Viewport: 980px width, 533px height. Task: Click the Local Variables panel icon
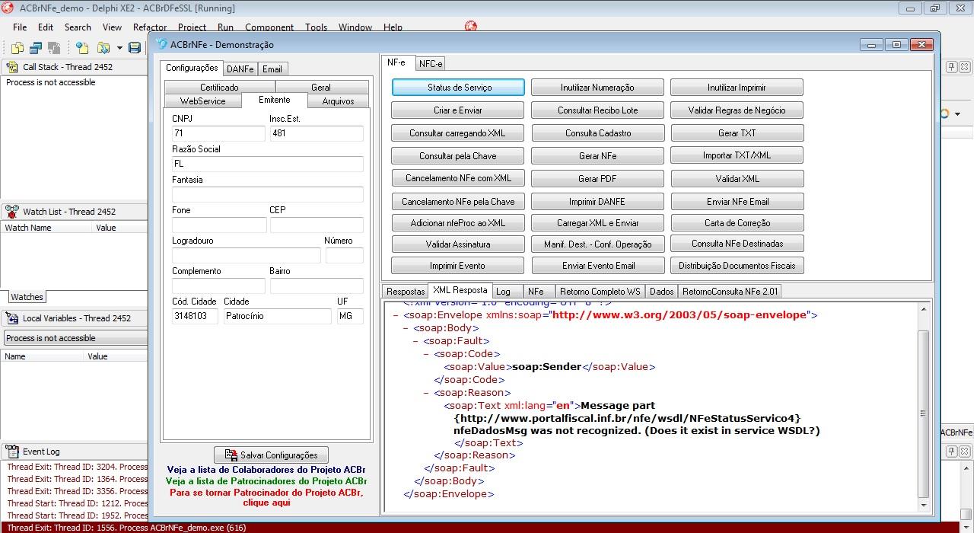pos(11,318)
